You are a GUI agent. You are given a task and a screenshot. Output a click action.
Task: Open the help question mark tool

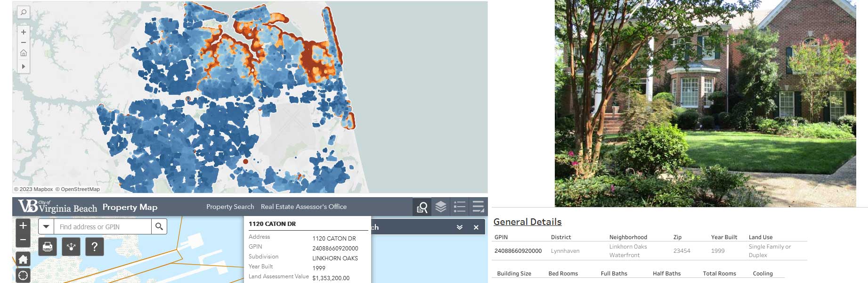pyautogui.click(x=94, y=247)
